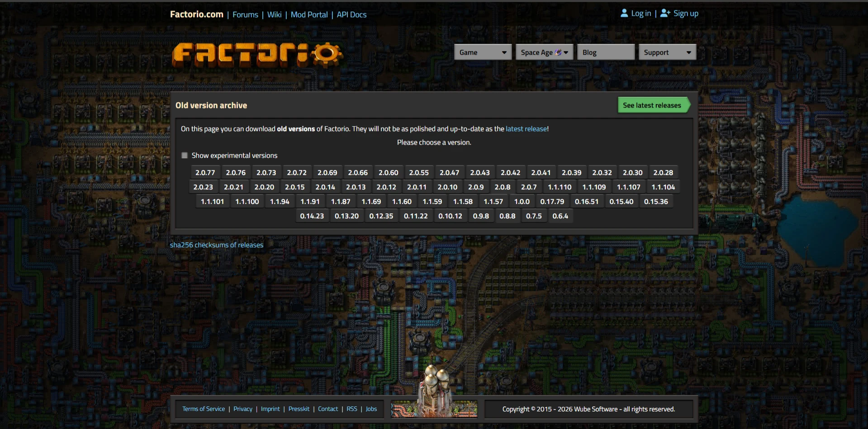Select version 1.1.94
The image size is (868, 429).
(x=280, y=202)
